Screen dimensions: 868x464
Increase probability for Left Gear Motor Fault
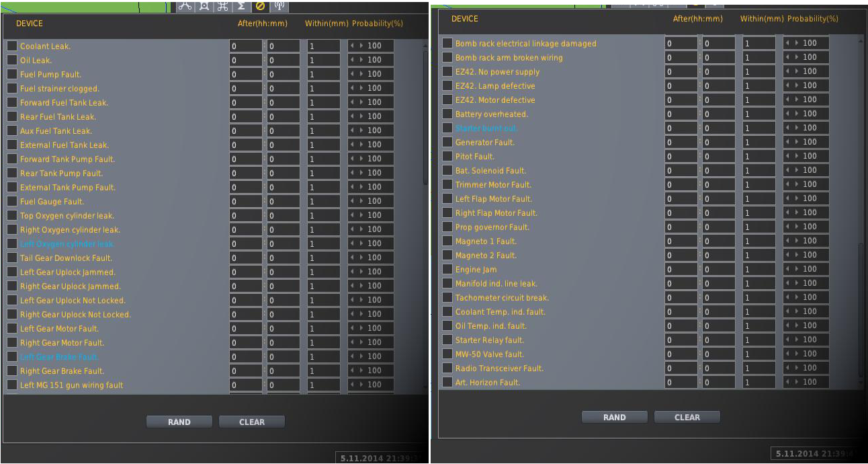(361, 328)
